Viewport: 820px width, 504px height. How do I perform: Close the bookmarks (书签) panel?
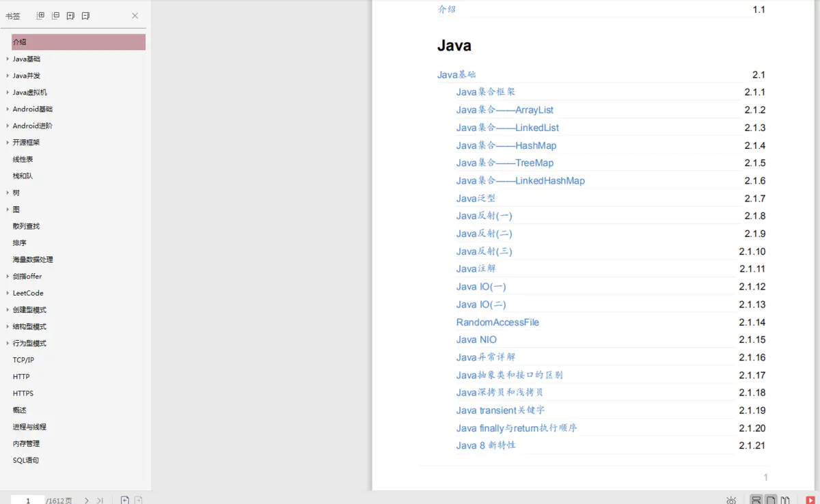pos(135,16)
